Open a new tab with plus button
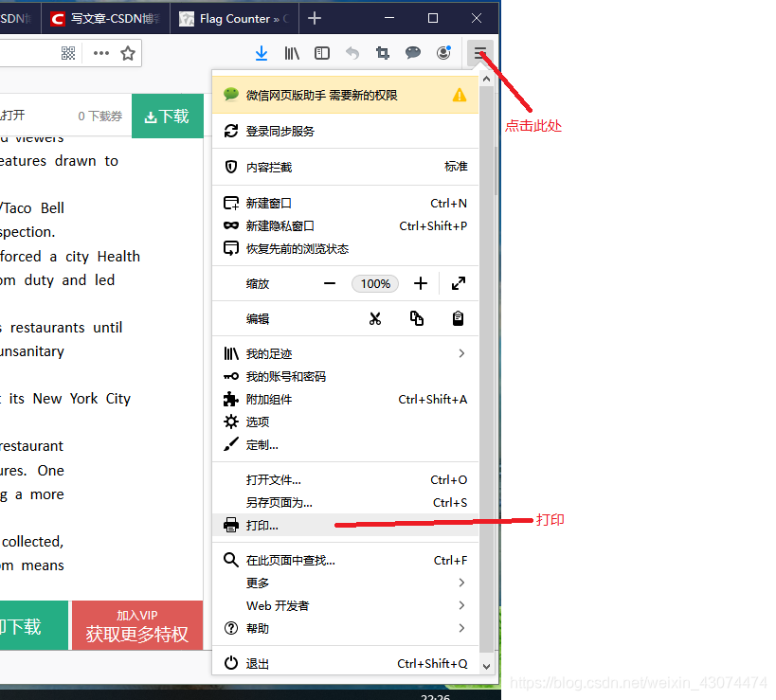Image resolution: width=776 pixels, height=700 pixels. click(315, 18)
